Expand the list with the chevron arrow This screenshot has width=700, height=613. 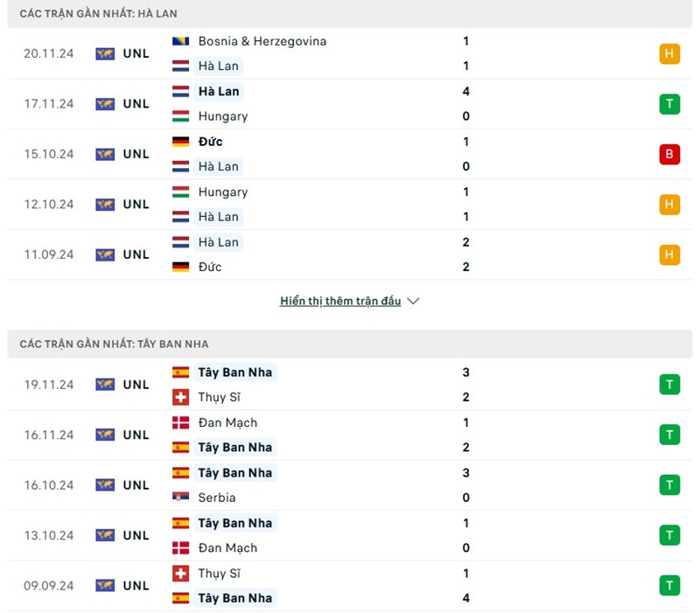(x=414, y=301)
